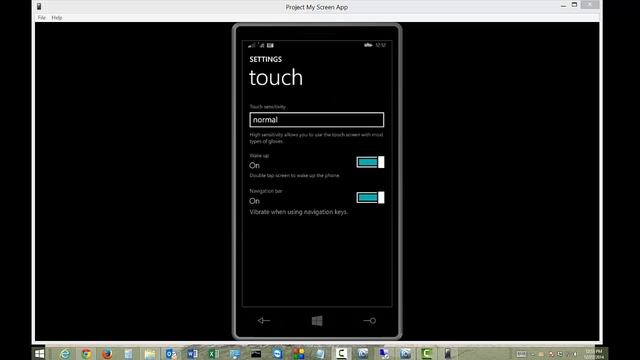Click the High sensitivity gloves description text
Image resolution: width=640 pixels, height=360 pixels.
[316, 138]
